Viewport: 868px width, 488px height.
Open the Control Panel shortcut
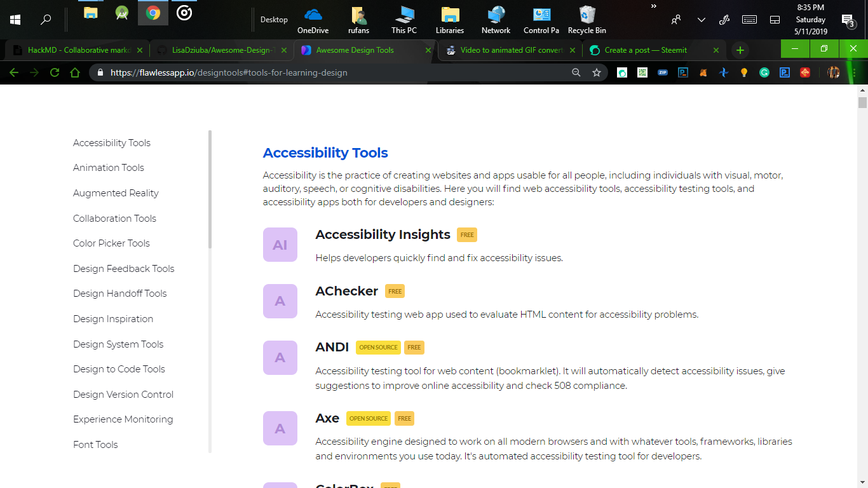coord(541,19)
